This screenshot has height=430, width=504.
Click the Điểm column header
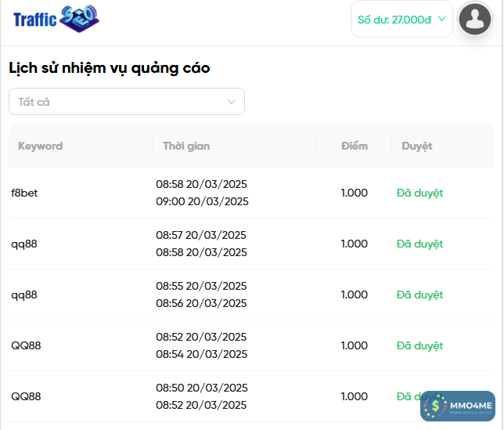pos(355,146)
